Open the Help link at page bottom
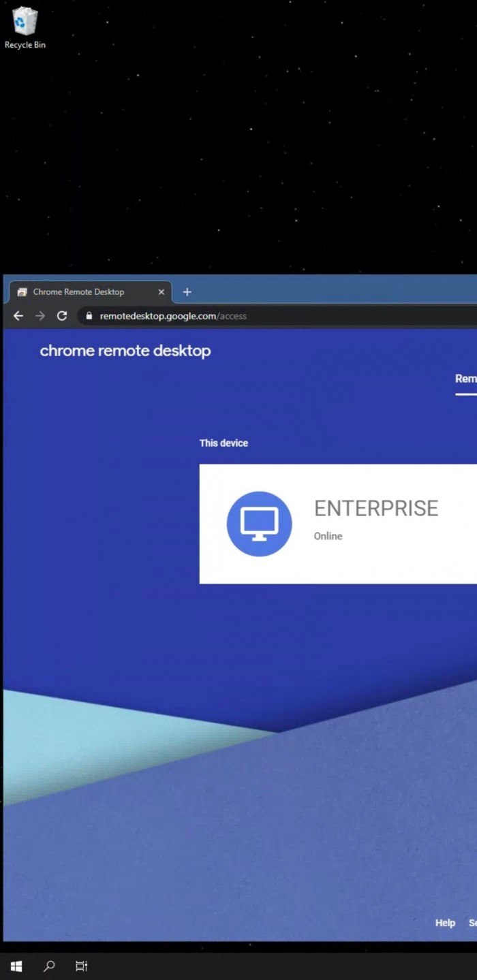 coord(445,923)
